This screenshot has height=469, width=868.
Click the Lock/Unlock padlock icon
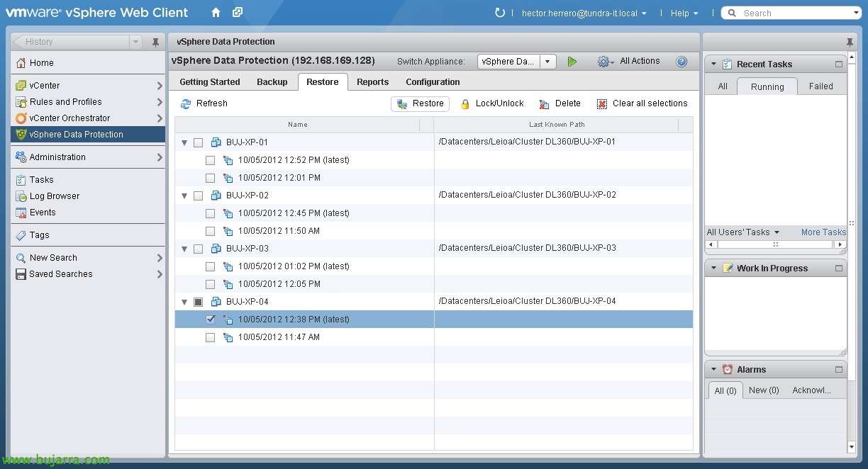coord(465,104)
